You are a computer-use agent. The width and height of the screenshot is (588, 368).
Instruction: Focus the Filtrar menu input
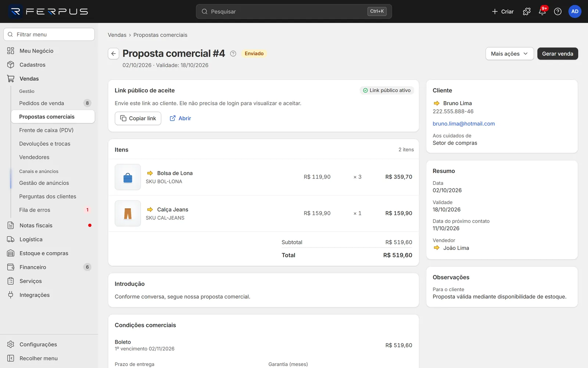click(x=49, y=35)
